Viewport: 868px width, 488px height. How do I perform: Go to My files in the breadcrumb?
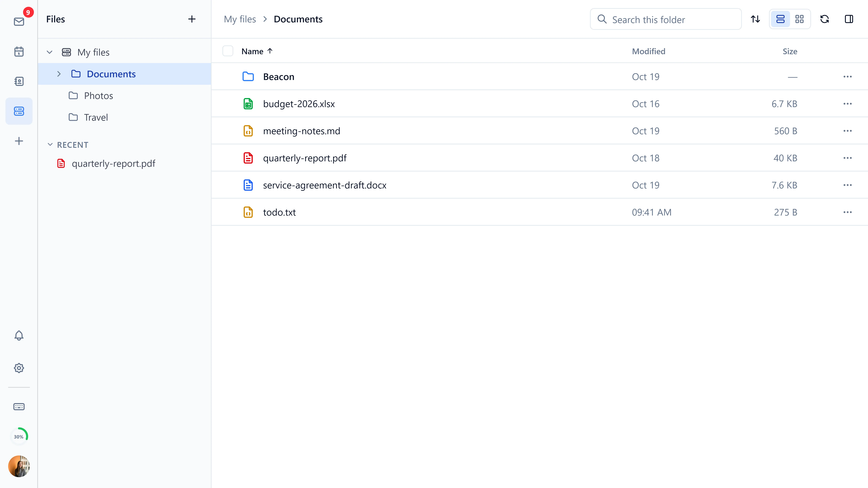pos(240,19)
